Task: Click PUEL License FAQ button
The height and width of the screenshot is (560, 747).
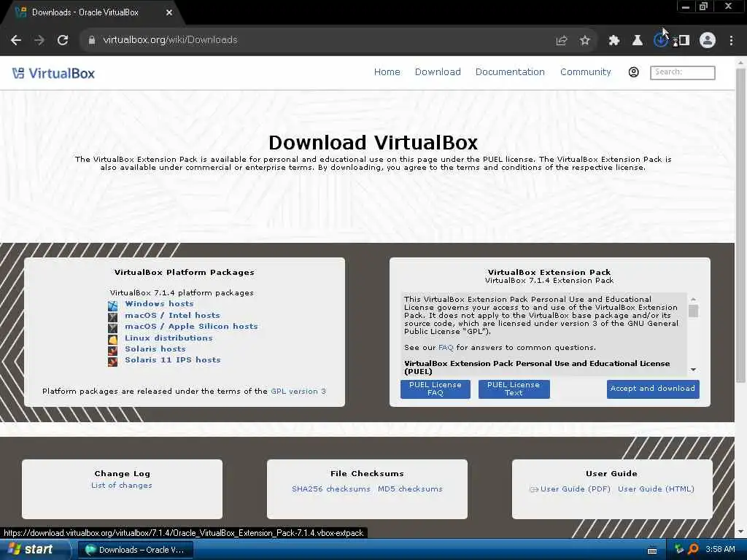Action: click(x=435, y=389)
